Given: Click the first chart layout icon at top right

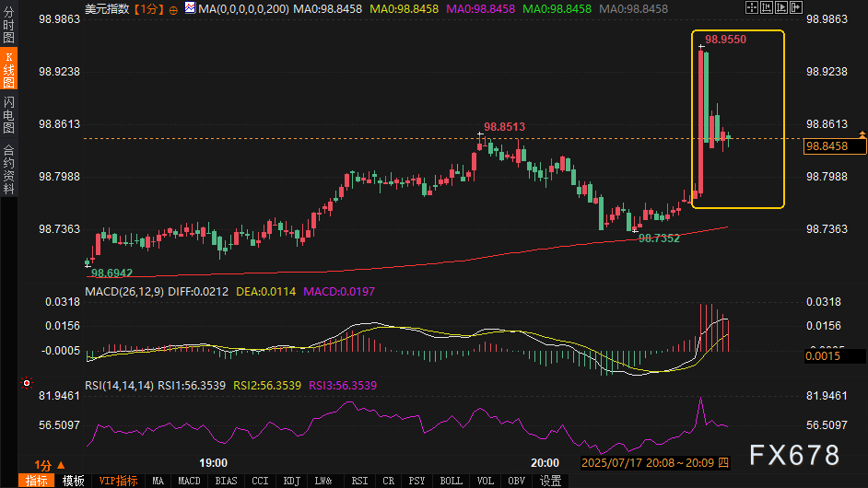Looking at the screenshot, I should point(752,8).
